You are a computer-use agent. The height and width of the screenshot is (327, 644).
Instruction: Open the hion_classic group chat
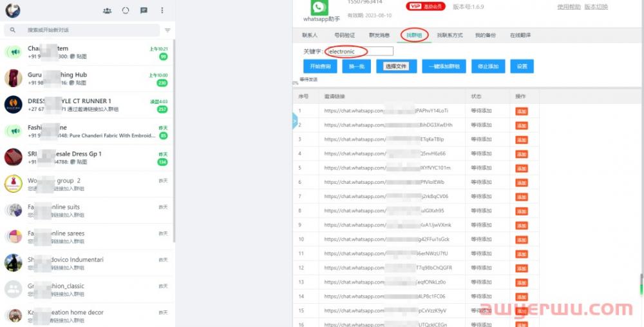(87, 290)
